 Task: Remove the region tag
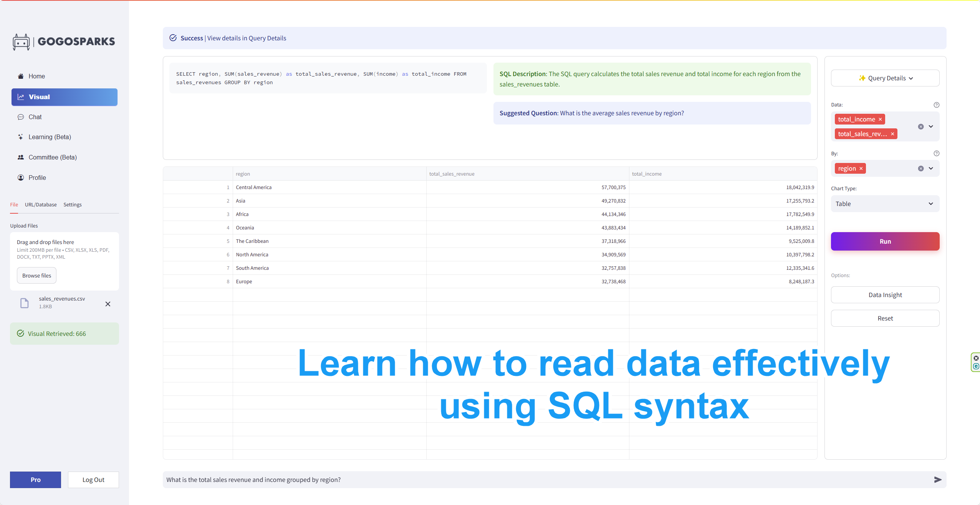861,169
